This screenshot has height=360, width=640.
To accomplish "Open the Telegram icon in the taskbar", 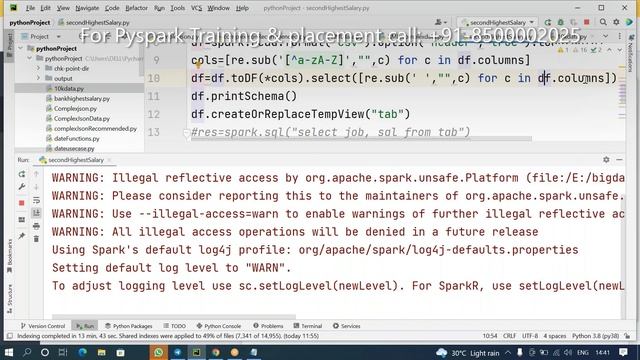I will (x=178, y=352).
